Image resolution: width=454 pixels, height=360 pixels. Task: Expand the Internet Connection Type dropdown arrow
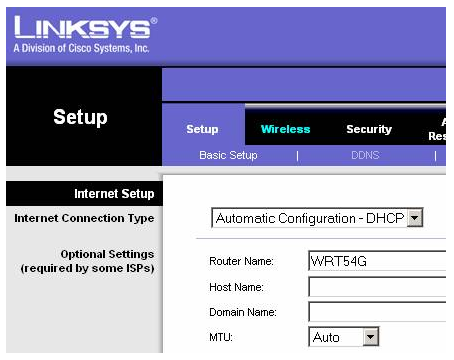[x=415, y=218]
